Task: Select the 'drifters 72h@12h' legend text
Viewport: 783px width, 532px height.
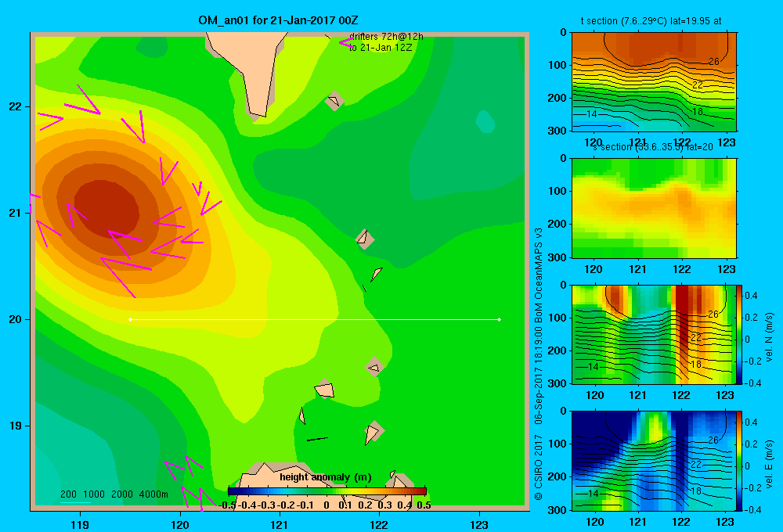Action: (386, 37)
